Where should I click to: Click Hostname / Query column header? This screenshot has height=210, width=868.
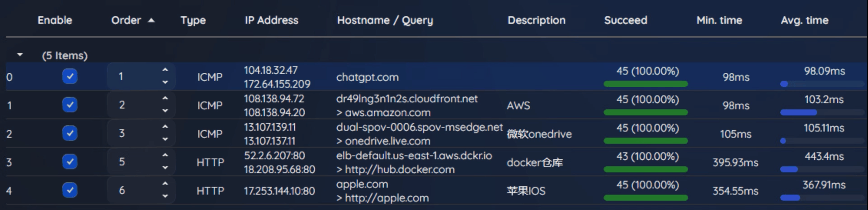[385, 20]
